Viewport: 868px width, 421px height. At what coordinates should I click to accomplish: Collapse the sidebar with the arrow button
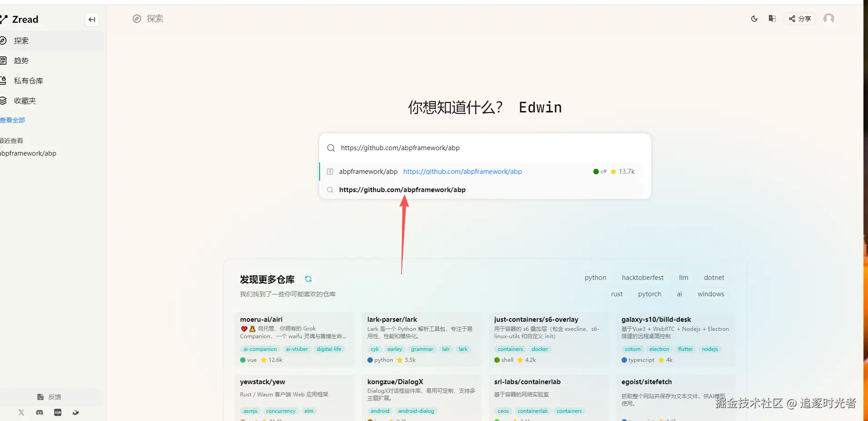click(92, 20)
